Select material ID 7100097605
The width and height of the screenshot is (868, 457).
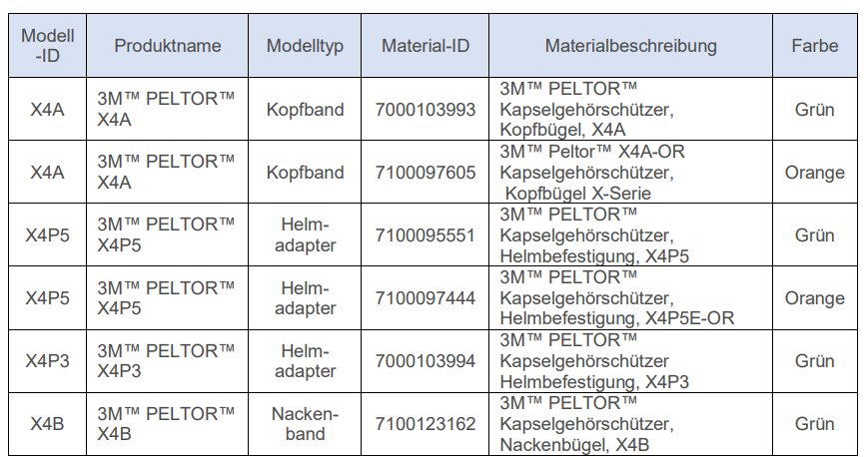[x=426, y=173]
